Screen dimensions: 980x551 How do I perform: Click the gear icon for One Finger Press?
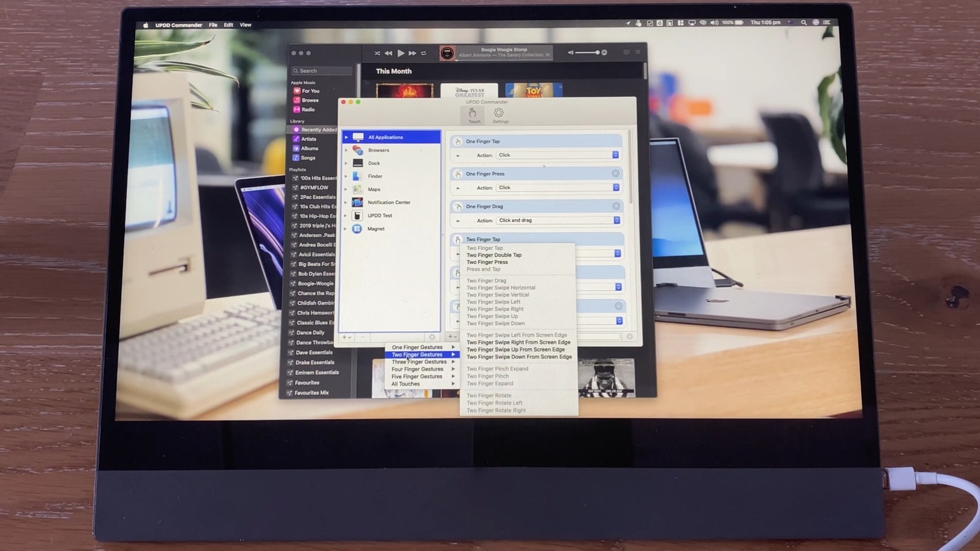pyautogui.click(x=616, y=173)
